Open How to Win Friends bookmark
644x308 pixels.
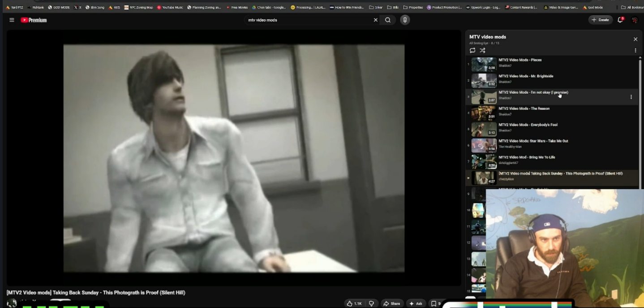347,7
